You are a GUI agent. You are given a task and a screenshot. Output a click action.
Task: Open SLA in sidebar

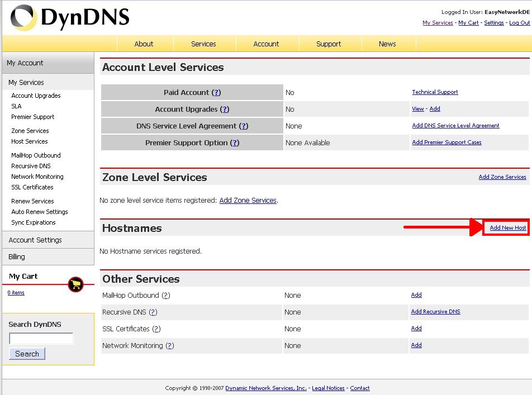(x=16, y=106)
